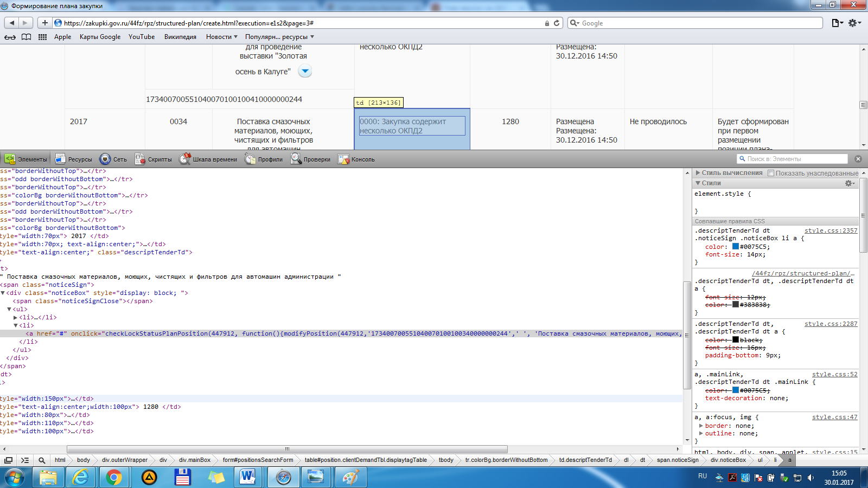868x488 pixels.
Task: Collapse the Стили section
Action: [x=698, y=183]
